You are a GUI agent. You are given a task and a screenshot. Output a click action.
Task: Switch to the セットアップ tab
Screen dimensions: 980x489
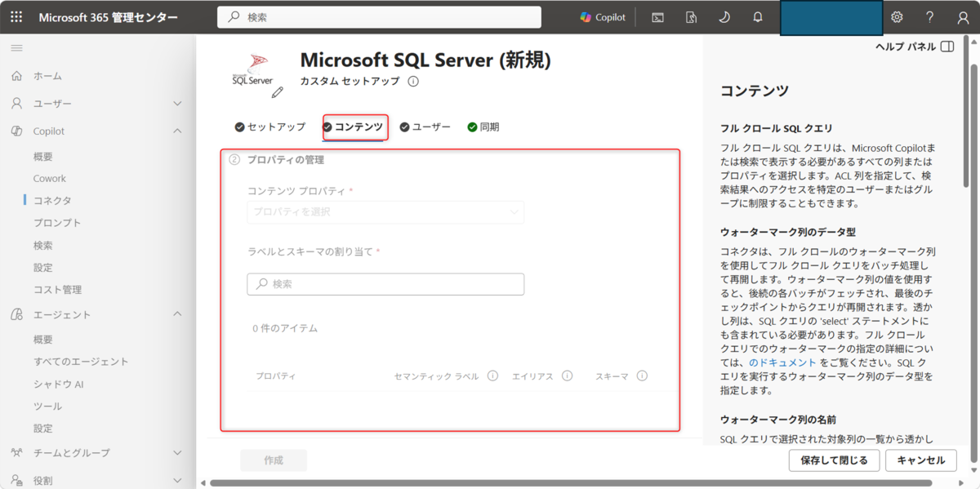[x=270, y=127]
